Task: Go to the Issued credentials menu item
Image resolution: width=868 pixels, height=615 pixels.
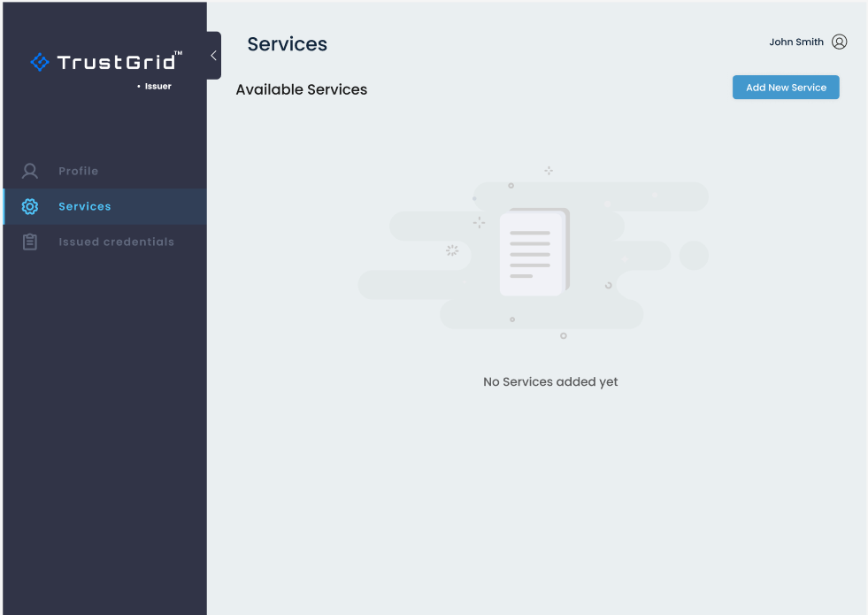Action: click(116, 242)
